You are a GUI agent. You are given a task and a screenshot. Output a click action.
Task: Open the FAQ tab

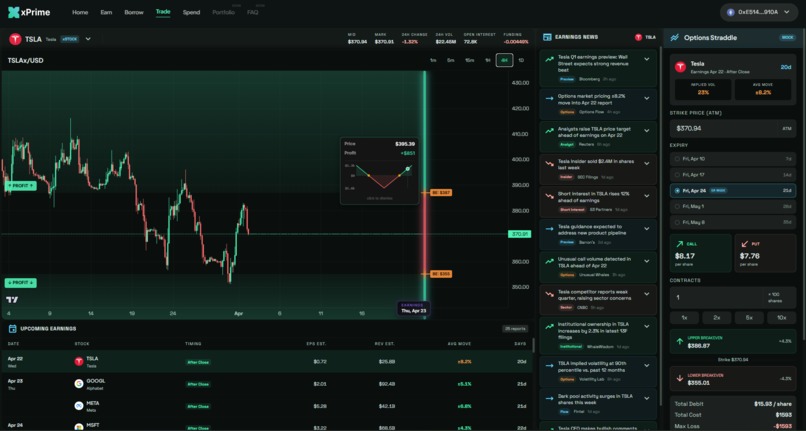click(x=252, y=12)
